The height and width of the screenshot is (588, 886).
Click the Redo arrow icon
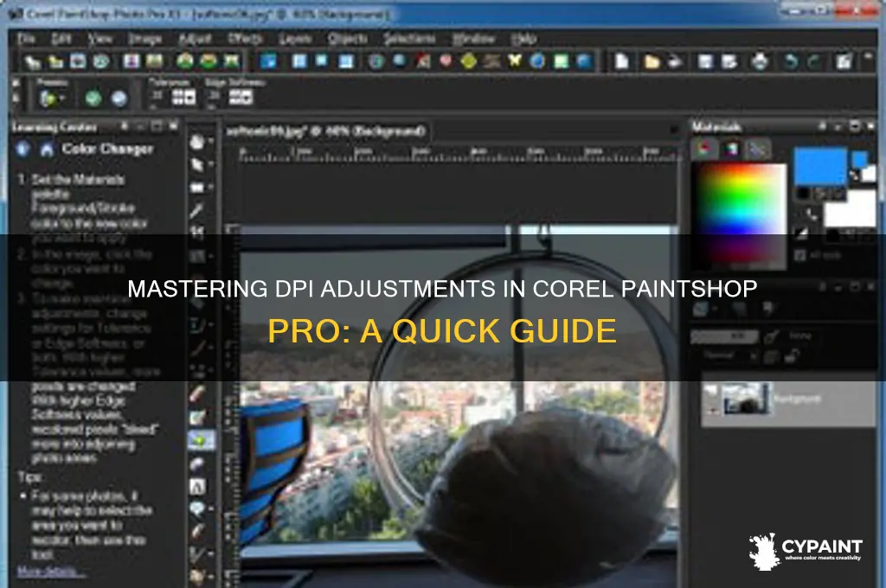pyautogui.click(x=813, y=61)
